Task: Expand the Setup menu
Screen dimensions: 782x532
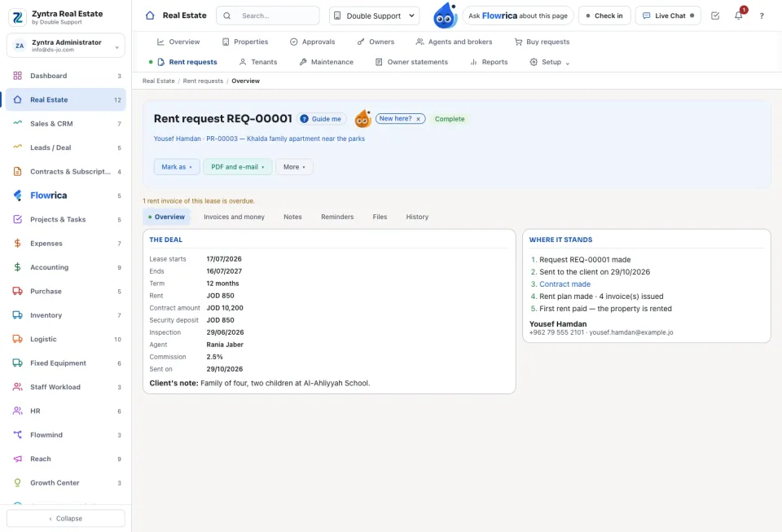Action: [549, 62]
